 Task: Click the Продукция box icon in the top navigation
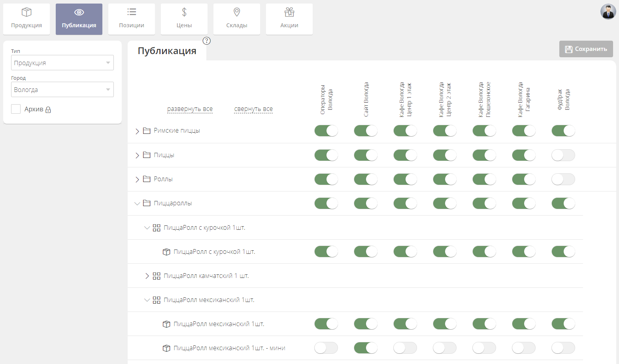[x=26, y=12]
